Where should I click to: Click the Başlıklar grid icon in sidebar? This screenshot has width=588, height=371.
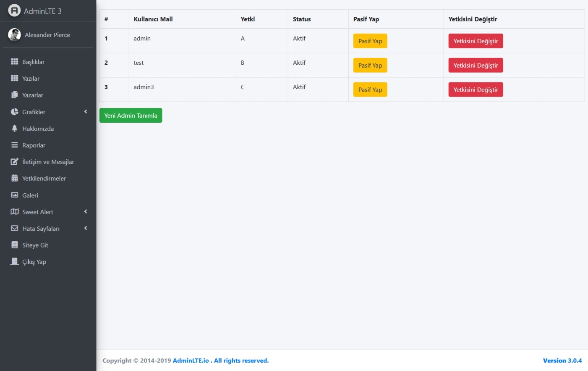(x=14, y=62)
